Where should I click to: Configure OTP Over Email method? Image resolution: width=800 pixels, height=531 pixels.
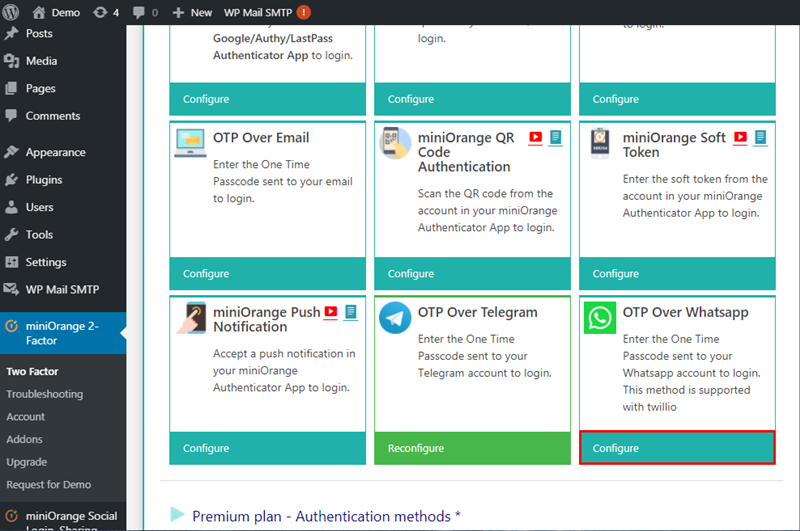click(x=267, y=274)
